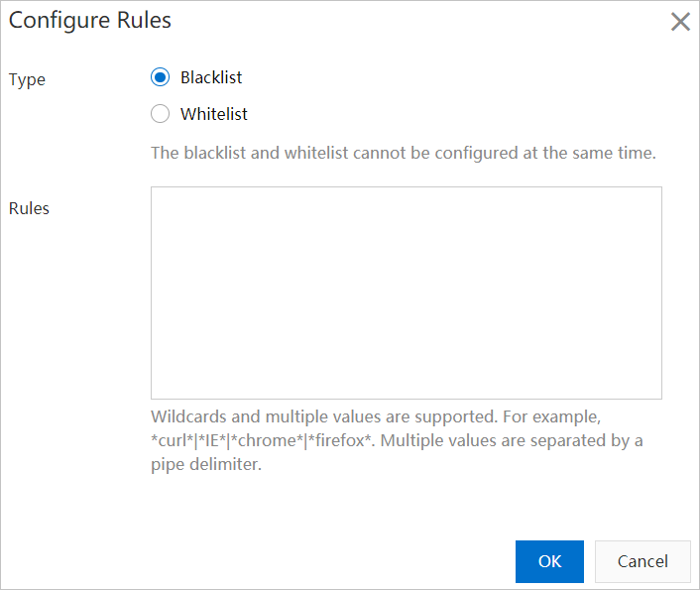Click the Rules field label
The image size is (700, 590).
point(29,208)
